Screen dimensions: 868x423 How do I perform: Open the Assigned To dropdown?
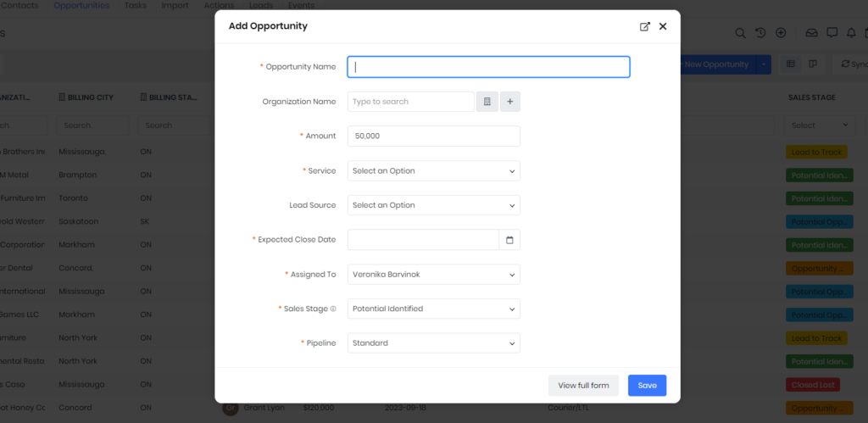tap(434, 275)
